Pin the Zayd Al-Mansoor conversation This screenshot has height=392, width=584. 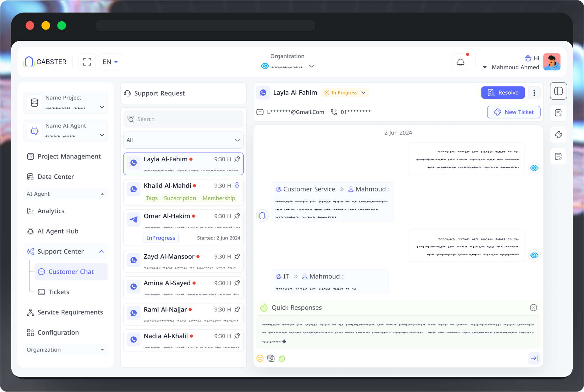237,256
